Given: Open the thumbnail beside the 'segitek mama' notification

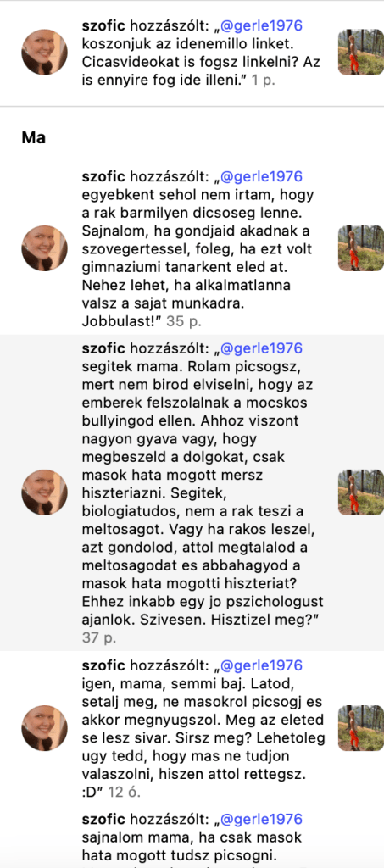Looking at the screenshot, I should [361, 492].
